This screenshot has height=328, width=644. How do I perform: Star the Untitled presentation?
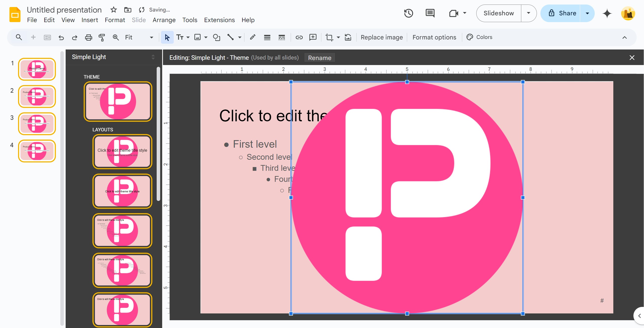[114, 10]
